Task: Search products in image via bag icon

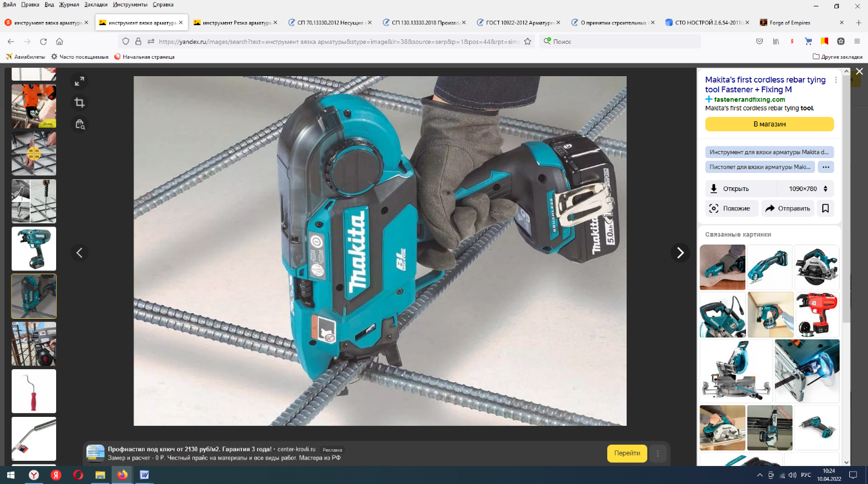Action: [79, 124]
